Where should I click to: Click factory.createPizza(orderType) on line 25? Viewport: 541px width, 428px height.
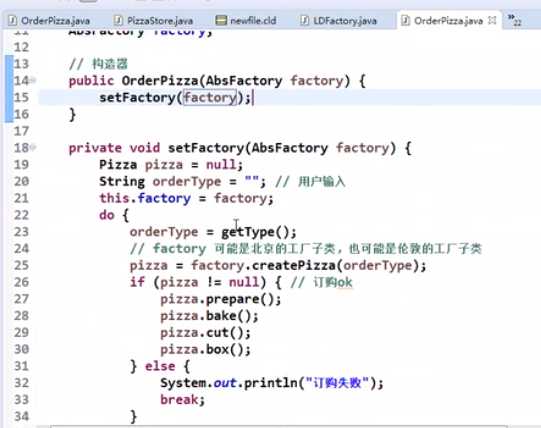305,265
